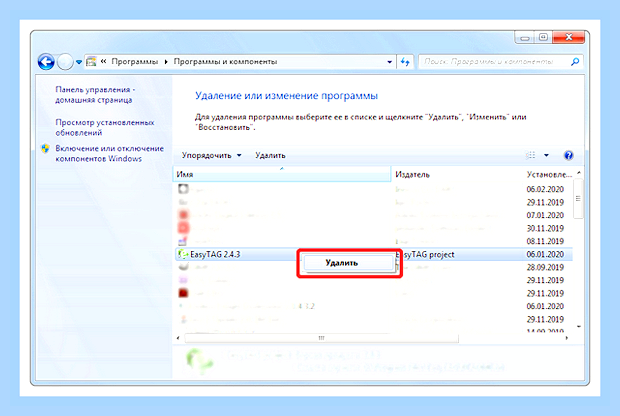
Task: Maximize the Programs window
Action: pos(543,38)
